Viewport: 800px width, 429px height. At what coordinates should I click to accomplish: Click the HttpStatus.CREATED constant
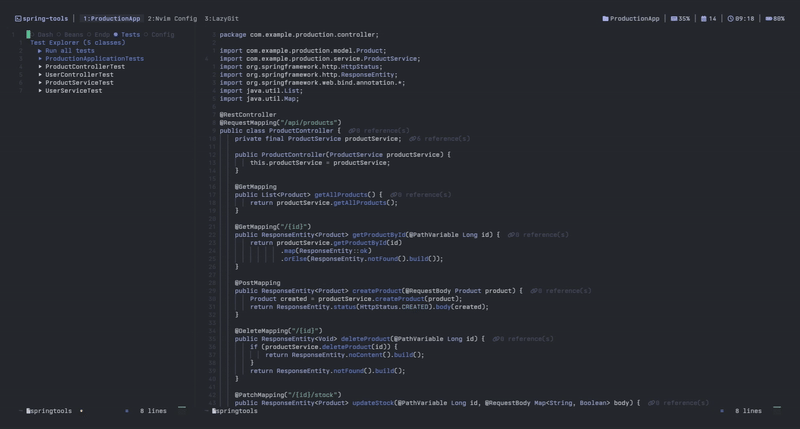[394, 307]
